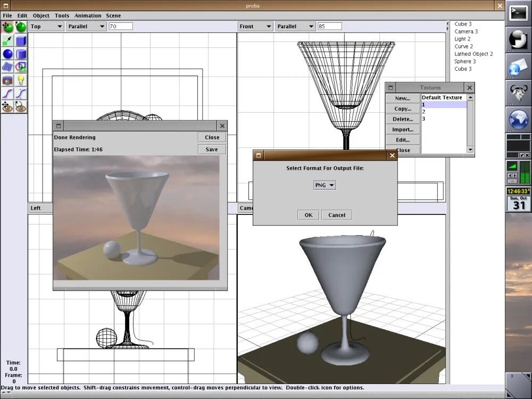
Task: Click Import... in the Textures window
Action: (403, 129)
